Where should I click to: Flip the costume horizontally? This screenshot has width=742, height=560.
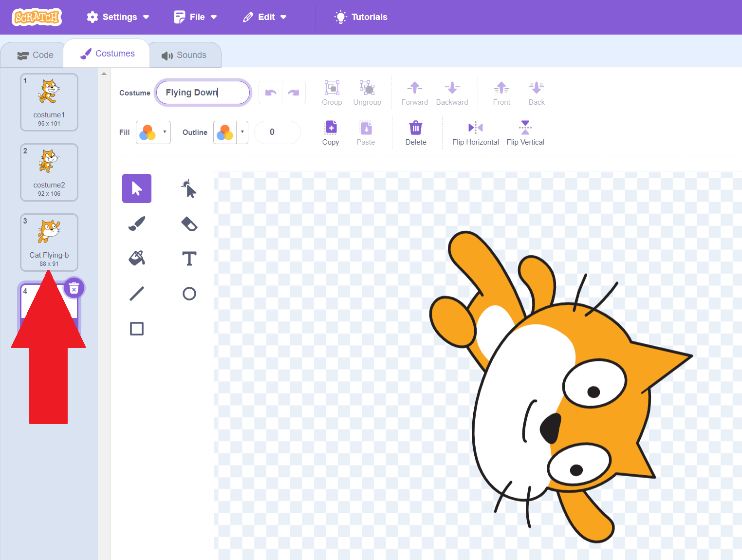tap(476, 133)
